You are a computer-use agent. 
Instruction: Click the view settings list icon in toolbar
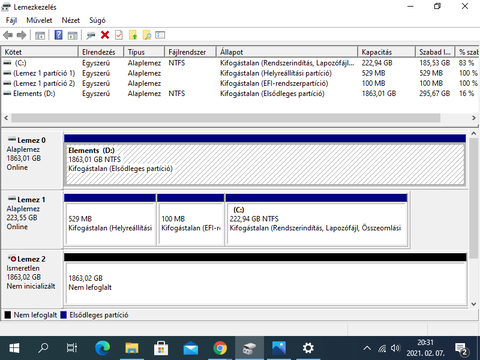pyautogui.click(x=160, y=35)
